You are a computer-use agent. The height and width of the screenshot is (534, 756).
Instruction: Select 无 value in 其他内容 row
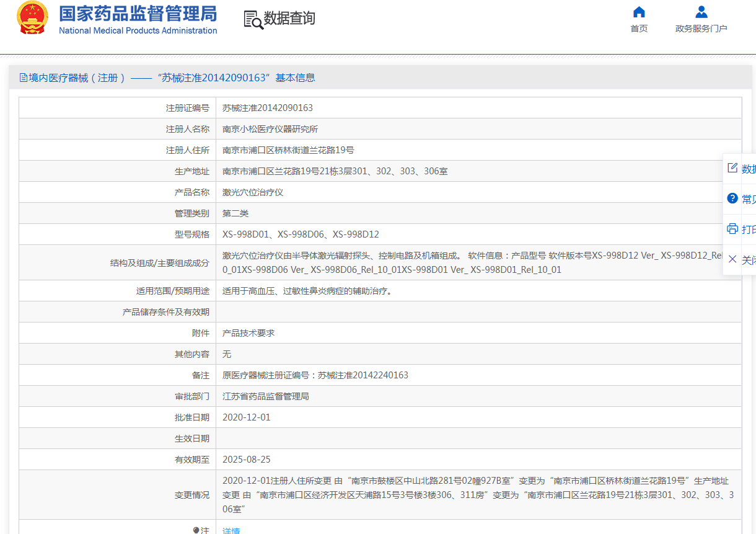pyautogui.click(x=227, y=354)
